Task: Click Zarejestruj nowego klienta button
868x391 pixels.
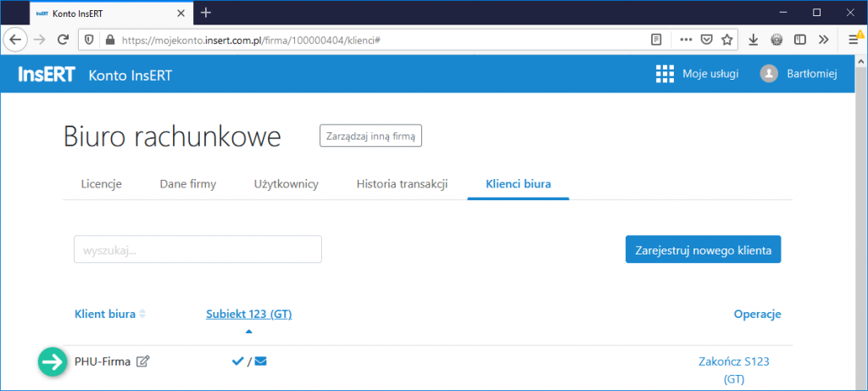Action: coord(703,249)
